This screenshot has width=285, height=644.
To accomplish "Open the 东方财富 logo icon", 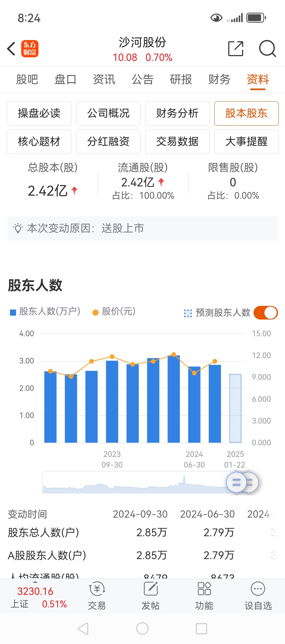I will (30, 48).
